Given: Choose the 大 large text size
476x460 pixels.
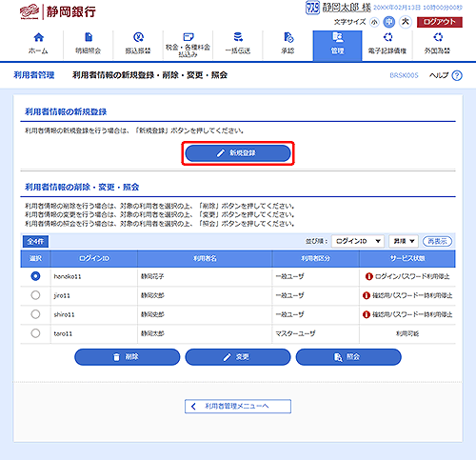Looking at the screenshot, I should point(406,22).
